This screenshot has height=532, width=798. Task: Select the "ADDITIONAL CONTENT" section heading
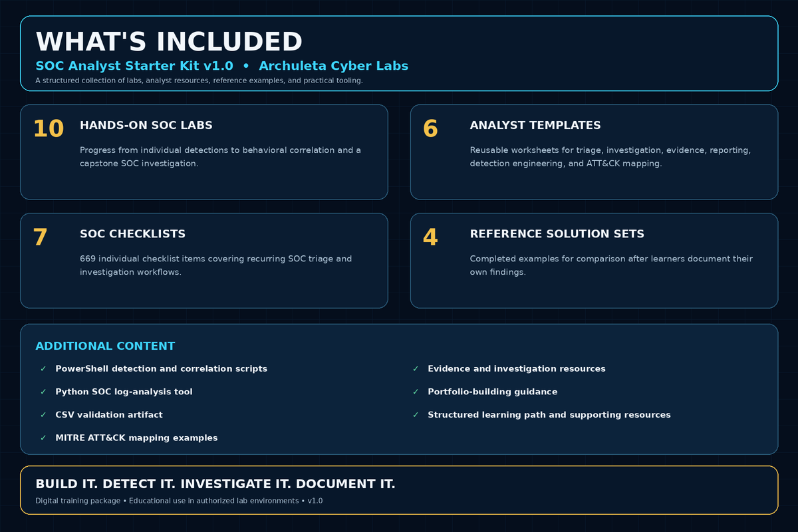pos(105,346)
